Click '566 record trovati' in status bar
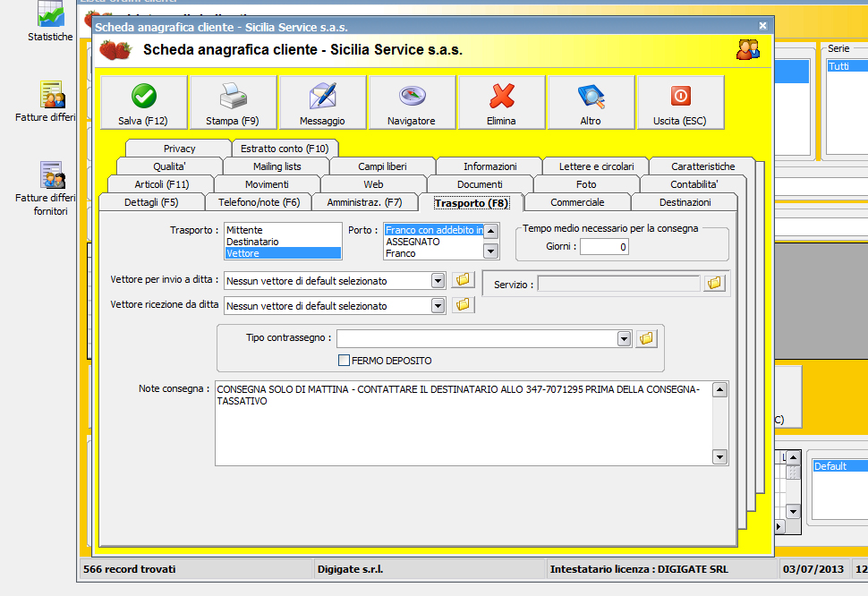868x596 pixels. tap(130, 569)
